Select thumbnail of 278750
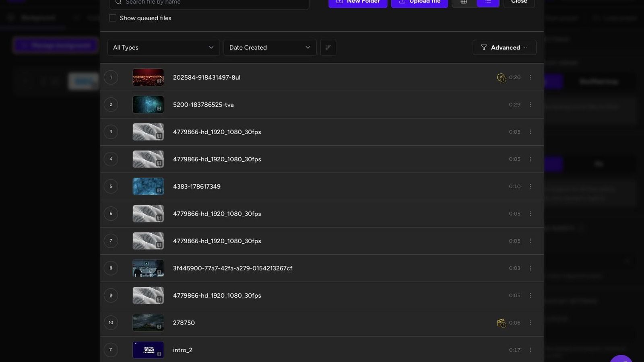This screenshot has height=362, width=644. point(148,323)
